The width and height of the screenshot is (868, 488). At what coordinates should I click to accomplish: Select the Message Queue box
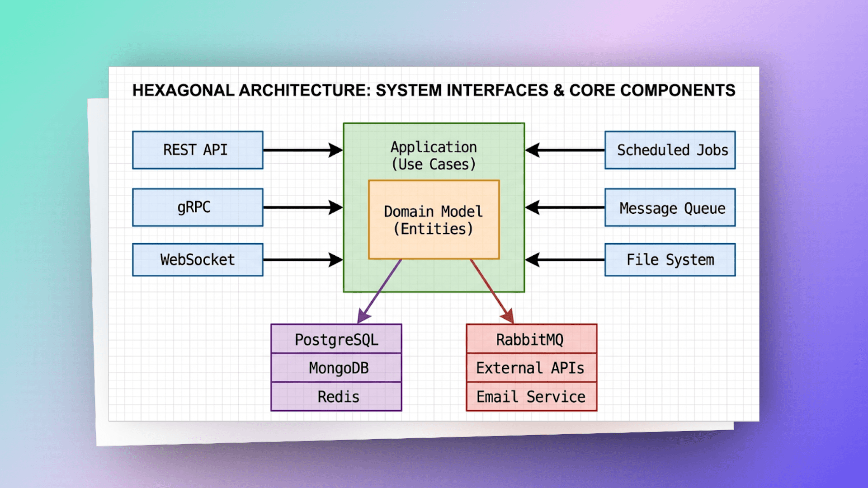tap(670, 207)
